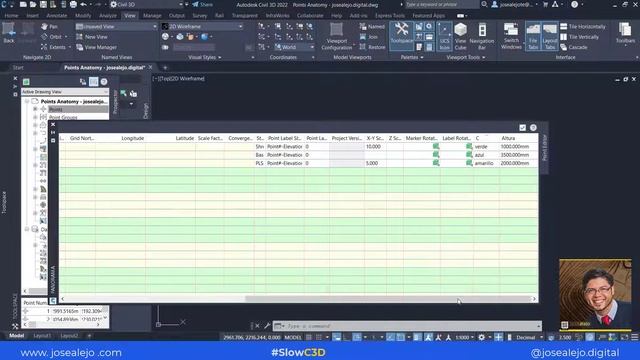Open the World coordinate system dropdown
Viewport: 640px width, 360px height.
click(x=294, y=47)
